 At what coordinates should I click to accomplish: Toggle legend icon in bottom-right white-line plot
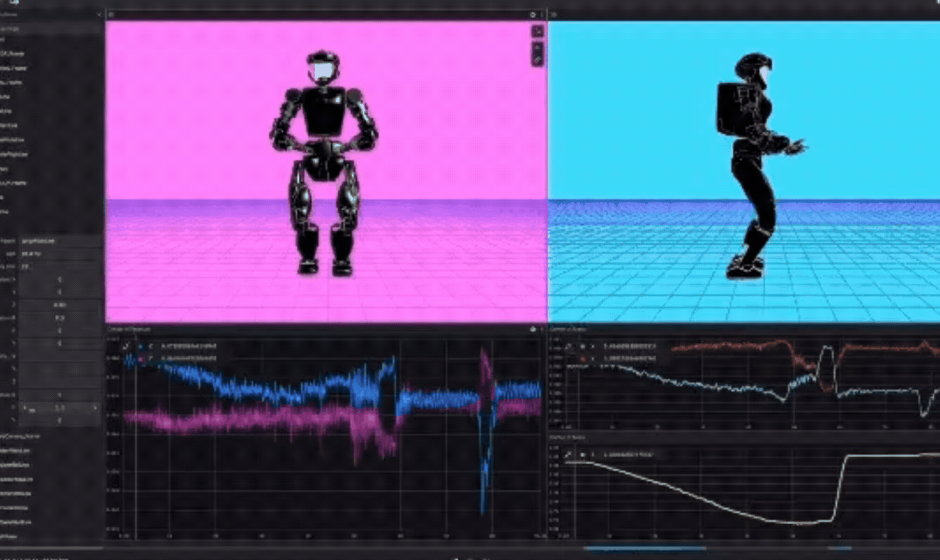[568, 455]
